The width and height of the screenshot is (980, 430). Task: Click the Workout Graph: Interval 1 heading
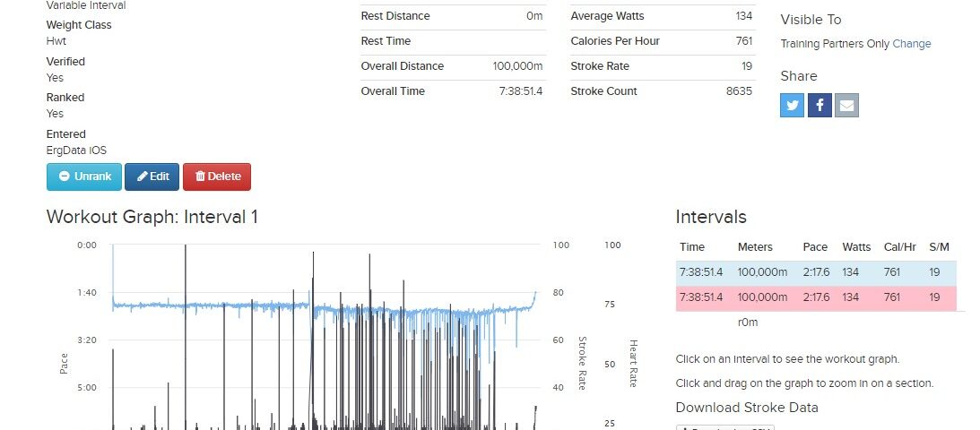(x=152, y=217)
